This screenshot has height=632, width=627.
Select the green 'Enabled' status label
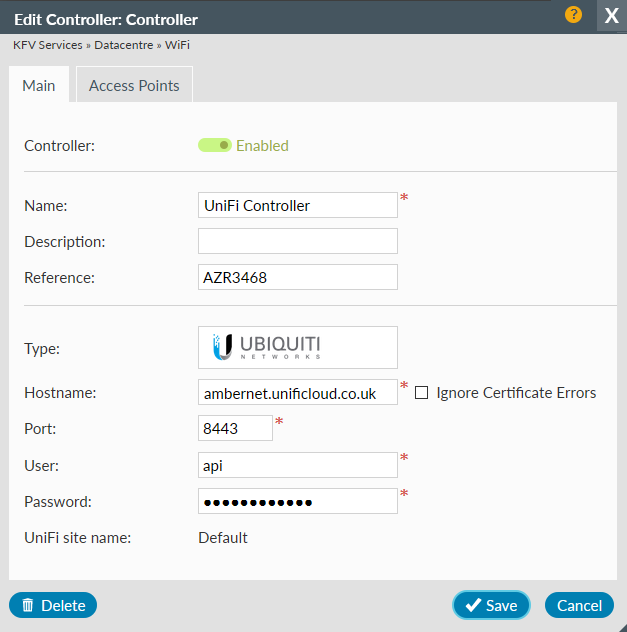click(262, 146)
